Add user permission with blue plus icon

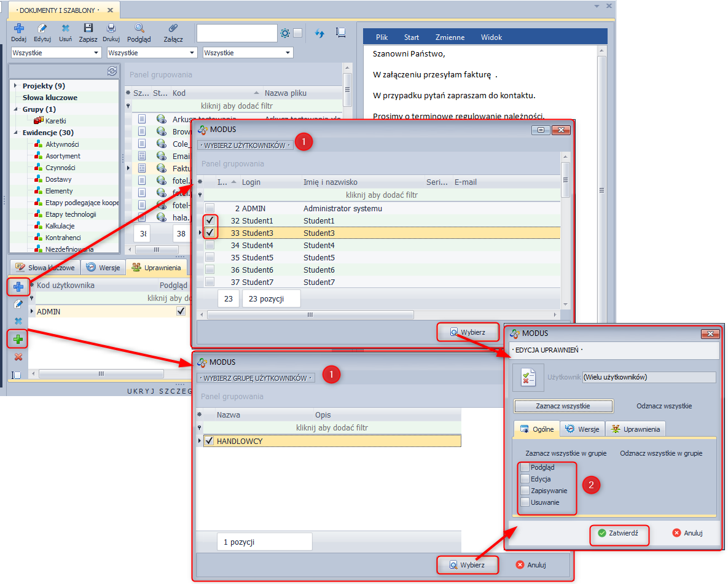coord(18,287)
